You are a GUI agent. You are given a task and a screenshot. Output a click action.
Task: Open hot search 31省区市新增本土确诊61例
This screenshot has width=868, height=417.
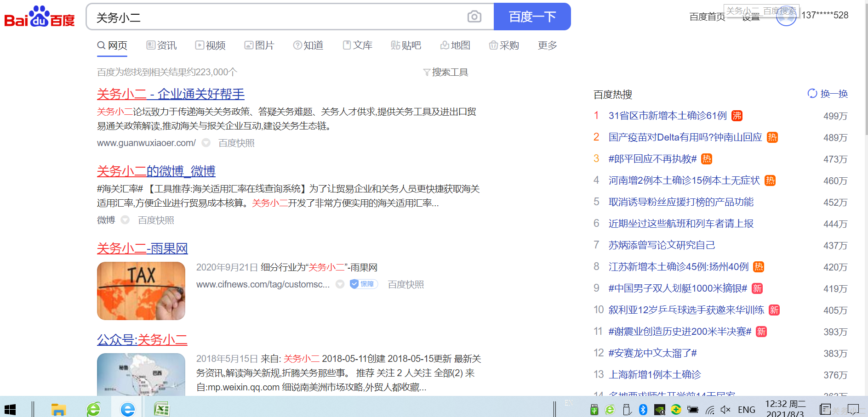pyautogui.click(x=668, y=116)
